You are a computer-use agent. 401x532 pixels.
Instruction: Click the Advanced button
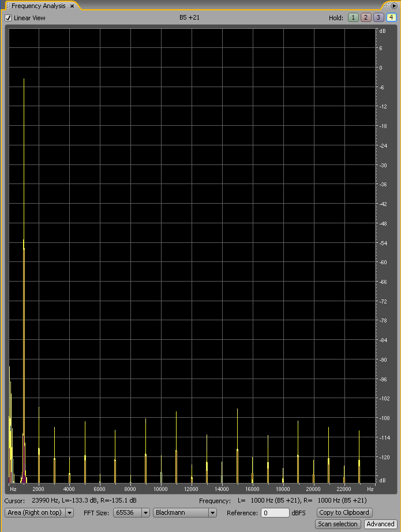click(380, 524)
